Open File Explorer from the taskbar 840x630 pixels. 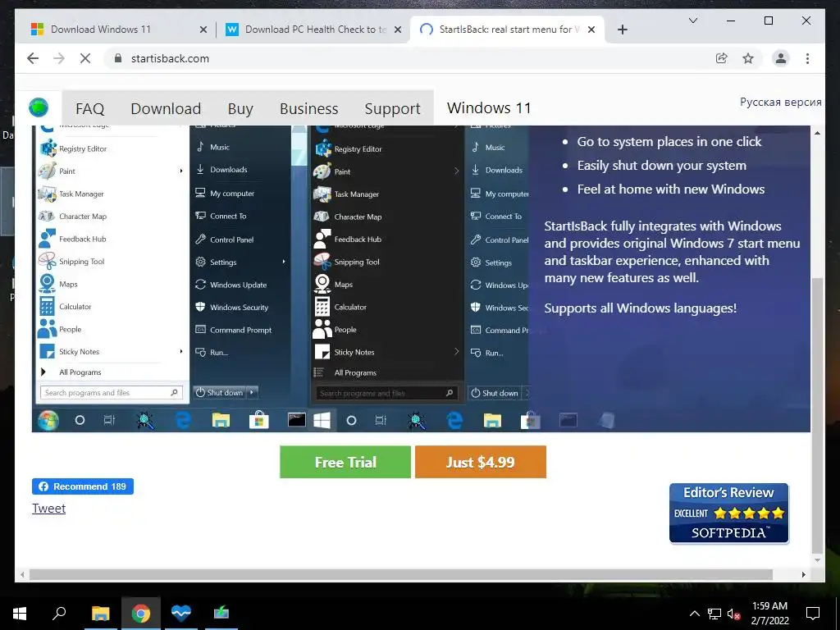tap(100, 614)
